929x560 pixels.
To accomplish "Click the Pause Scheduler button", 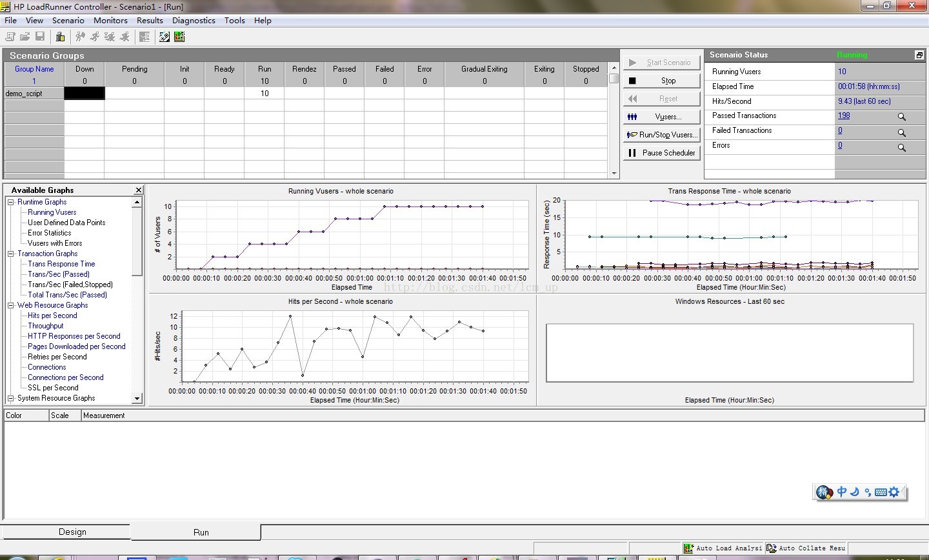I will pyautogui.click(x=662, y=153).
